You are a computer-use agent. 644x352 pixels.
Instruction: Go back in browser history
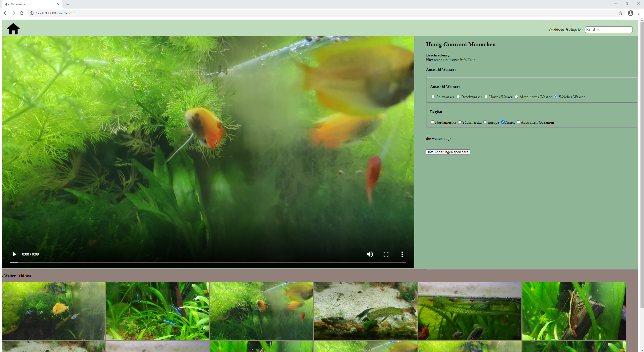click(x=6, y=13)
